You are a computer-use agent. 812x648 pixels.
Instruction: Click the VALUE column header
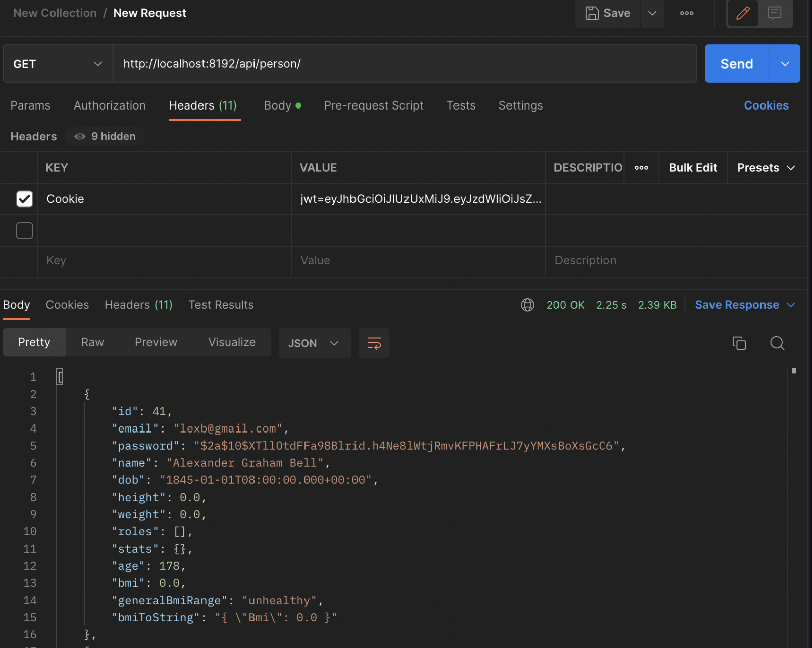click(x=318, y=168)
